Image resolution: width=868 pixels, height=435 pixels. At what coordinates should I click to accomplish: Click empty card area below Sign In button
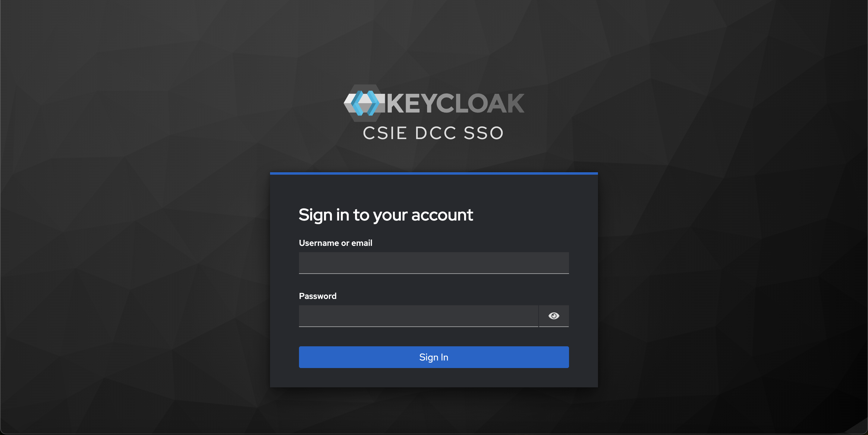434,378
